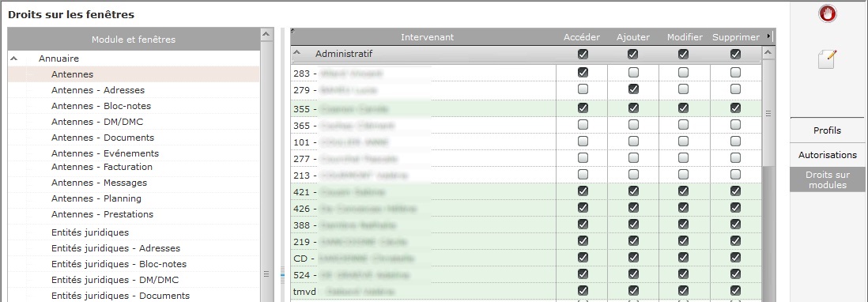868x302 pixels.
Task: Click the grip icon above Intervenant header
Action: (292, 30)
